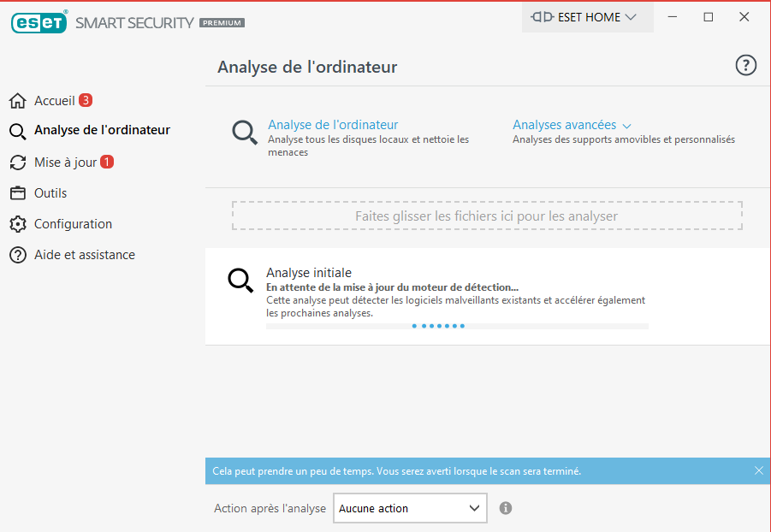Image resolution: width=771 pixels, height=532 pixels.
Task: Click the info icon next to Aucune action
Action: tap(506, 508)
